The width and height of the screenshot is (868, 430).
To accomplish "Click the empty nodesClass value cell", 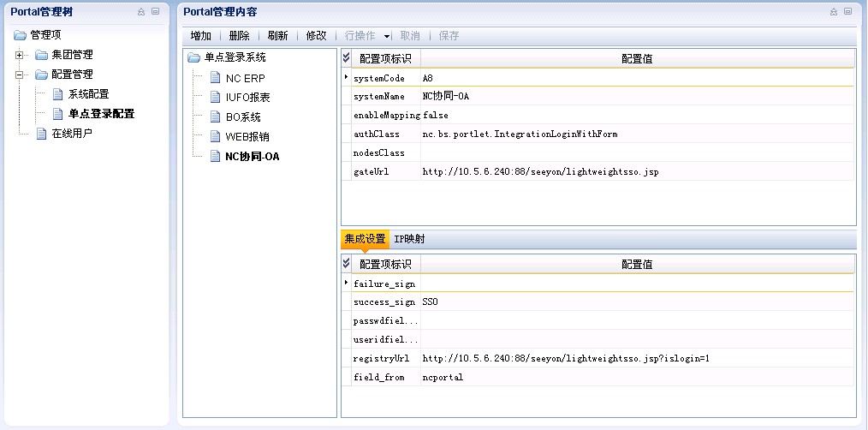I will pos(637,153).
